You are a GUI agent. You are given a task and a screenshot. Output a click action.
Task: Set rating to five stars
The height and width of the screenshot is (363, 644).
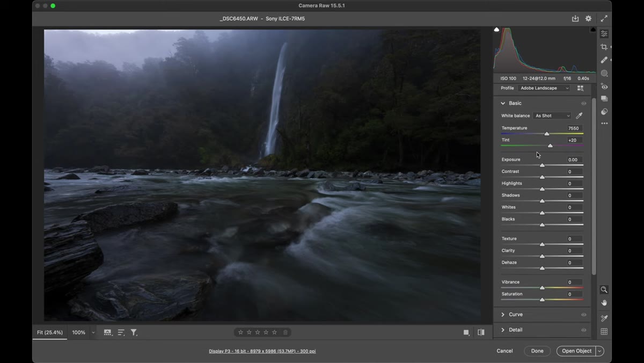[x=275, y=332]
